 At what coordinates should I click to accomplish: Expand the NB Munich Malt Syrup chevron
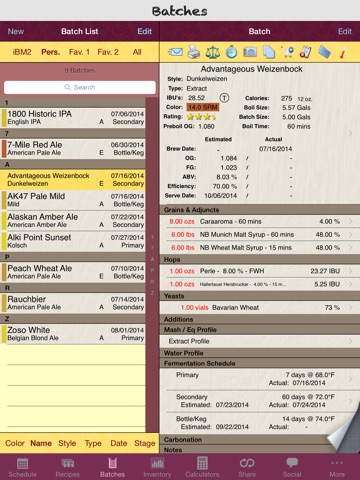[x=350, y=234]
